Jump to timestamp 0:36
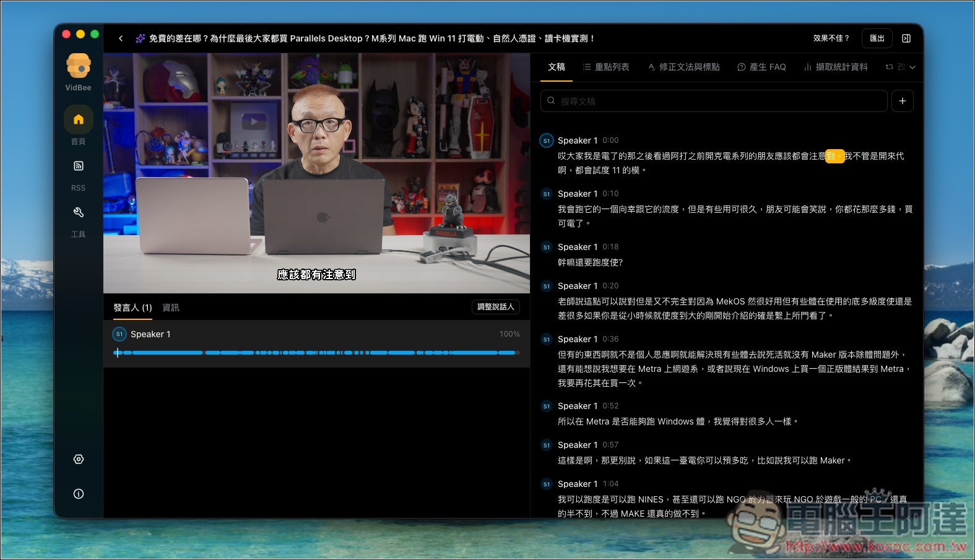 click(x=610, y=339)
